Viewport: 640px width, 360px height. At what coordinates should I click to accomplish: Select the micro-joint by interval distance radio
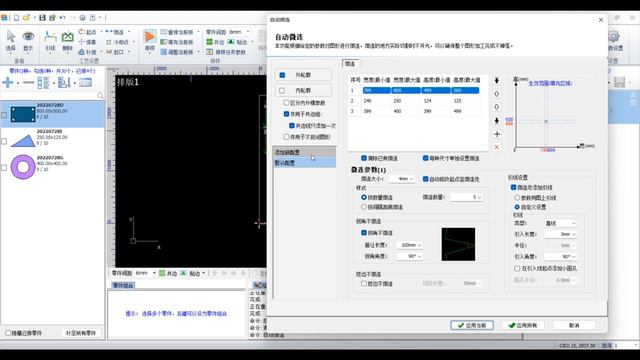364,207
